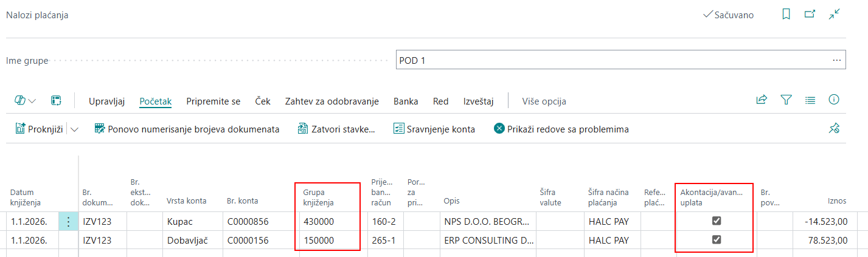Viewport: 868px width, 257px height.
Task: Open row menu for NPS D.O.O. line
Action: pyautogui.click(x=69, y=222)
